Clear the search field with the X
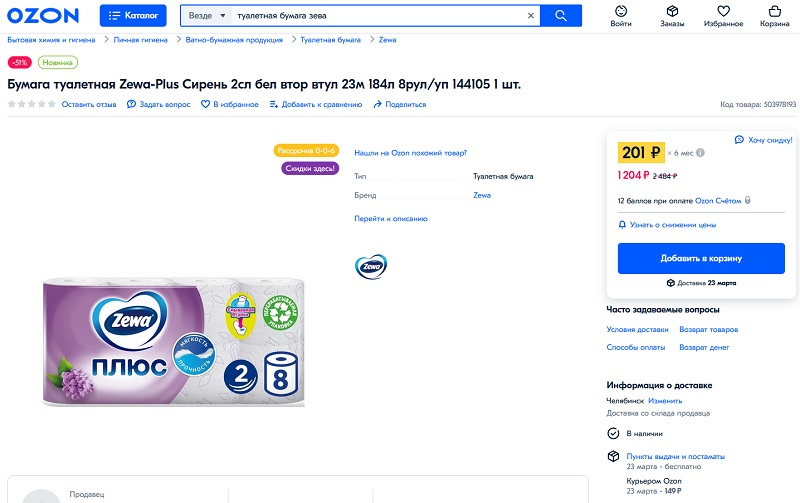This screenshot has height=503, width=800. click(x=531, y=15)
